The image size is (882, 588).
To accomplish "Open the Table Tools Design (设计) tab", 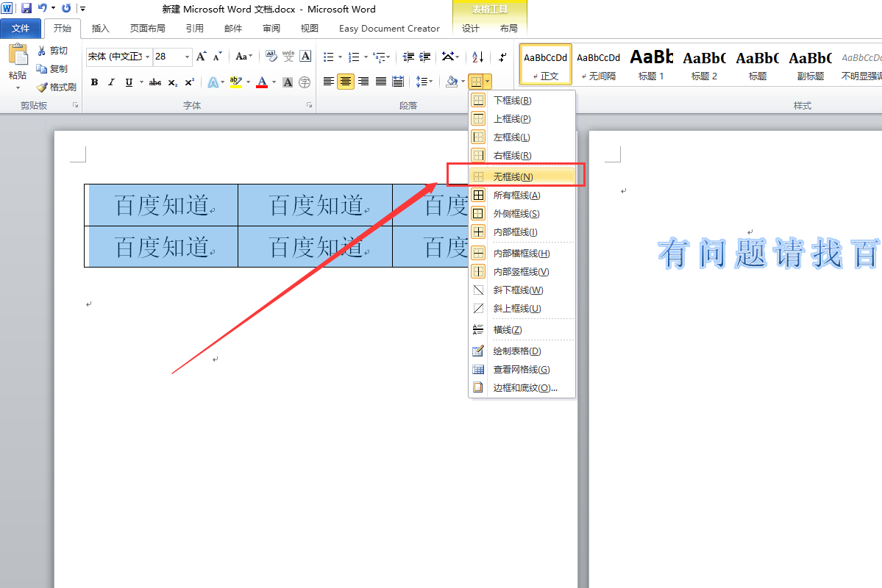I will [471, 28].
